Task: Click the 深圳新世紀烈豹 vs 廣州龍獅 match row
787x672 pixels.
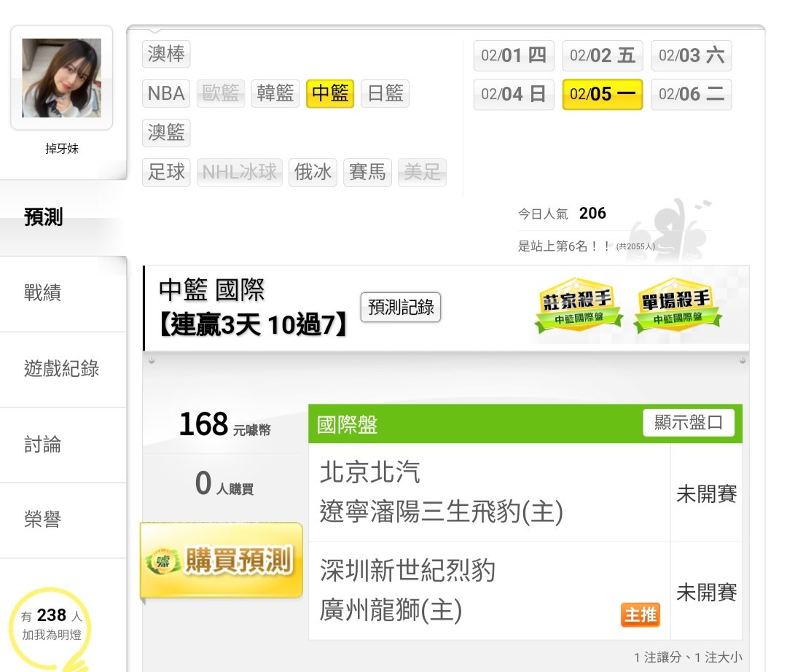Action: point(525,590)
